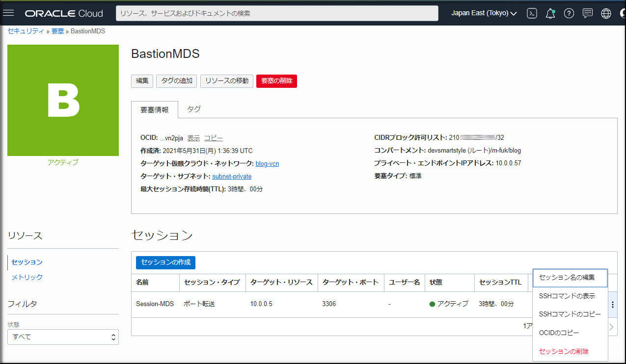Choose OCIDのコピー from context menu

(570, 333)
